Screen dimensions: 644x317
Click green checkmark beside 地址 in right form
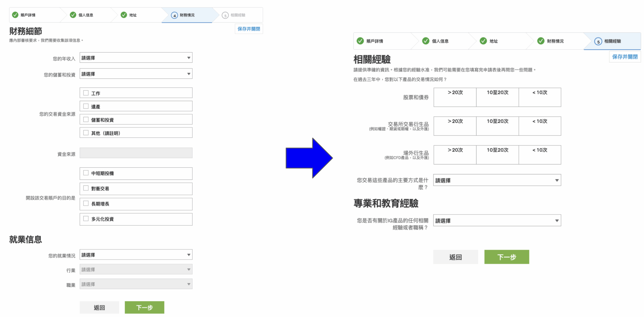tap(483, 41)
